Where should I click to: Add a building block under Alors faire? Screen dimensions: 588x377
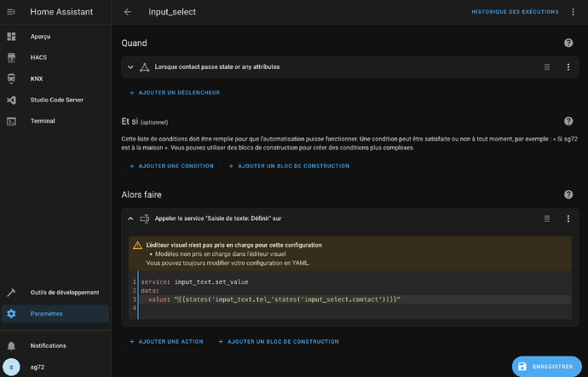[279, 342]
